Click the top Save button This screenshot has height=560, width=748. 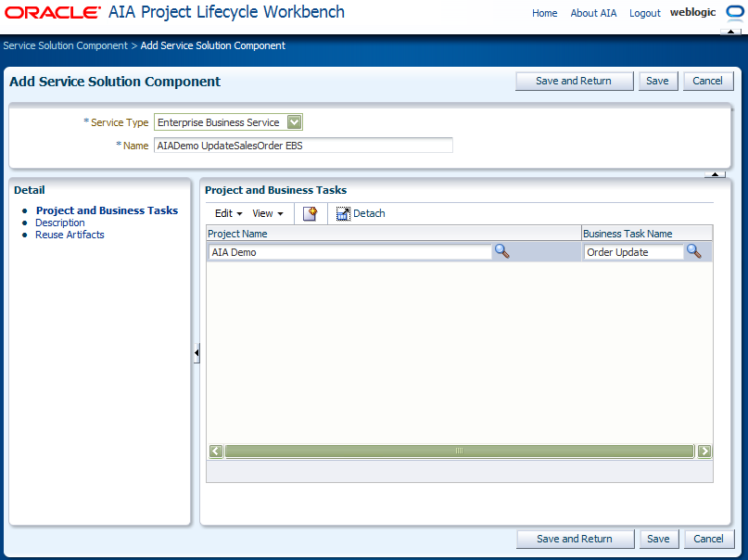pos(657,81)
